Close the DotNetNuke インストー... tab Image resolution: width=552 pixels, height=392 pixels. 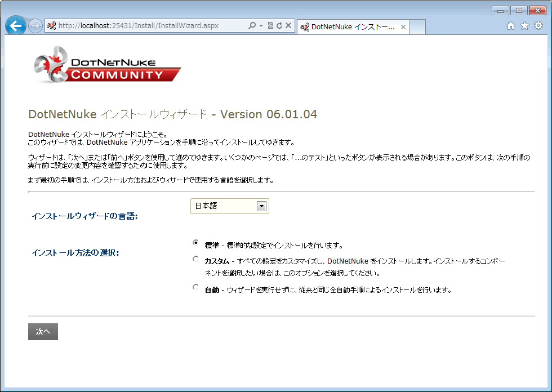point(403,26)
